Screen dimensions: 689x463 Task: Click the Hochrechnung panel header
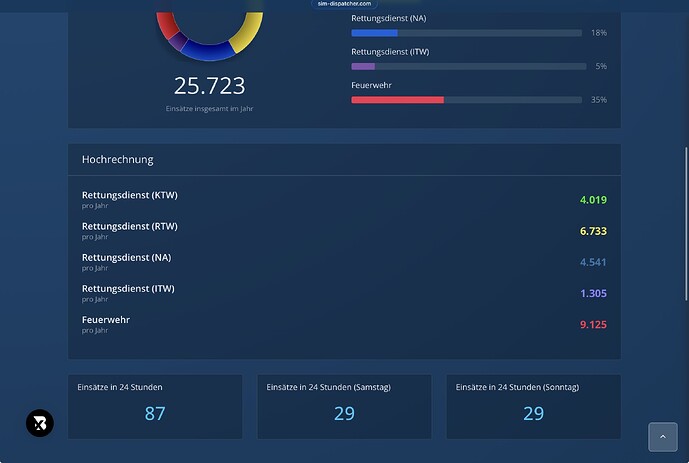(x=344, y=159)
